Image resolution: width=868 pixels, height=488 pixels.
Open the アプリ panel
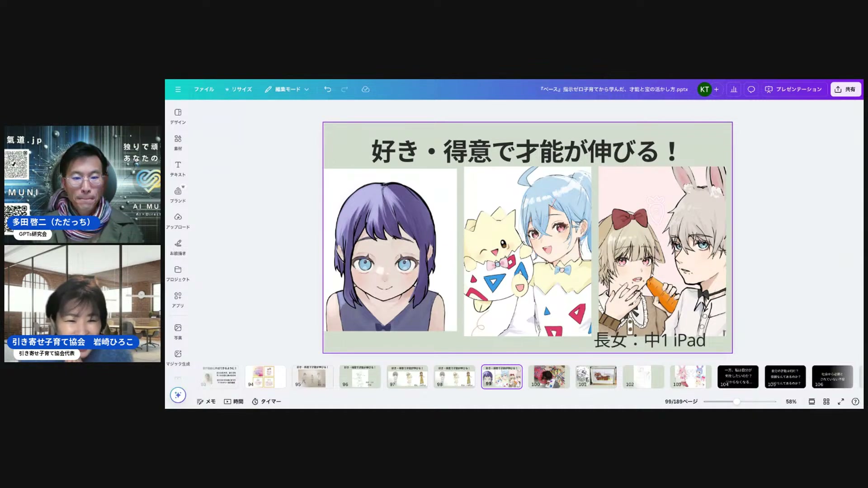pos(178,300)
